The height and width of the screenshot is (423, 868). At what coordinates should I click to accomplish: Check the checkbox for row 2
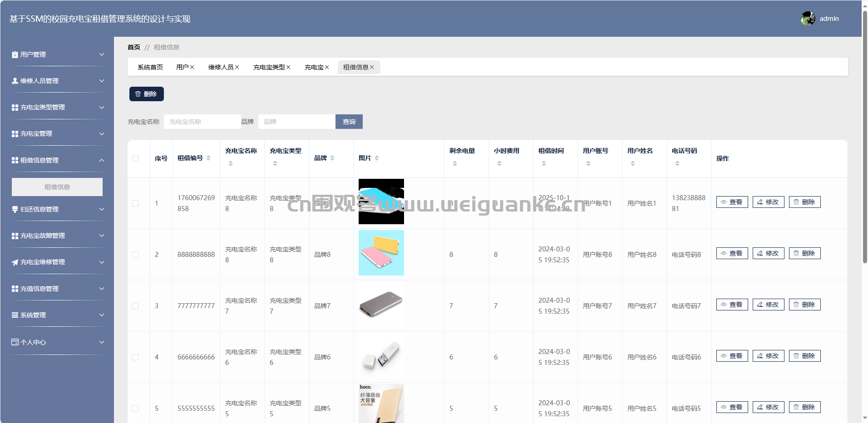click(x=135, y=255)
